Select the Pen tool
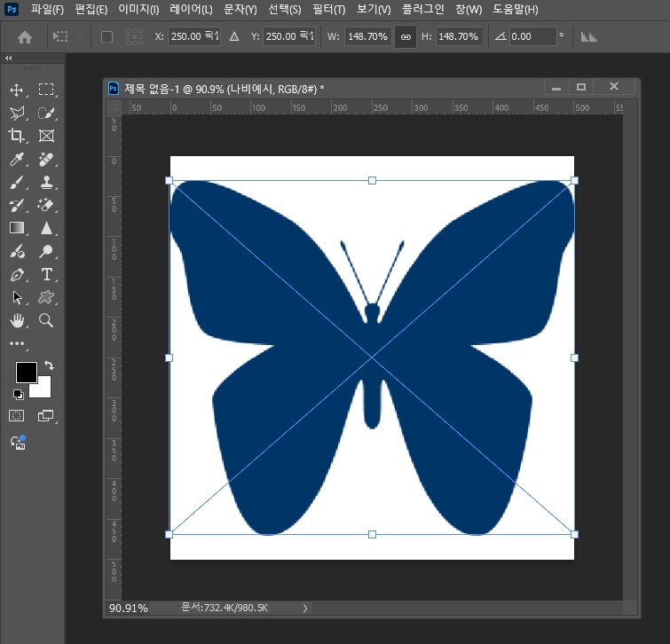 [x=17, y=275]
